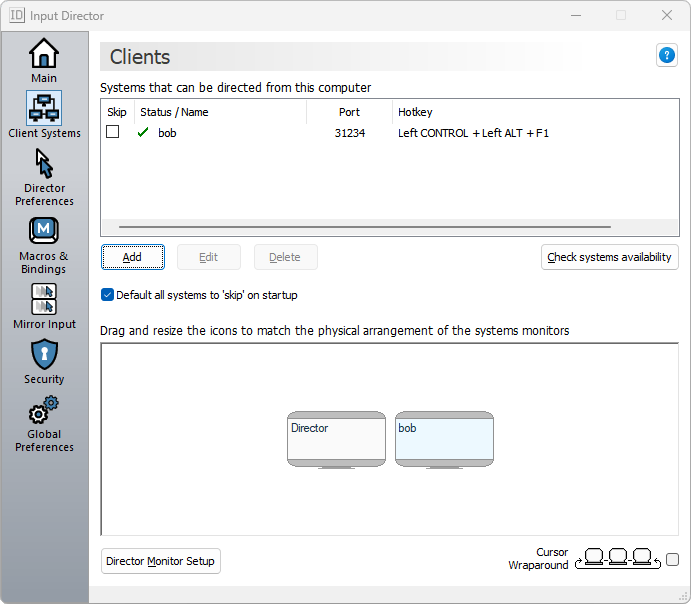Viewport: 691px width, 604px height.
Task: Click the Port column header
Action: point(349,112)
